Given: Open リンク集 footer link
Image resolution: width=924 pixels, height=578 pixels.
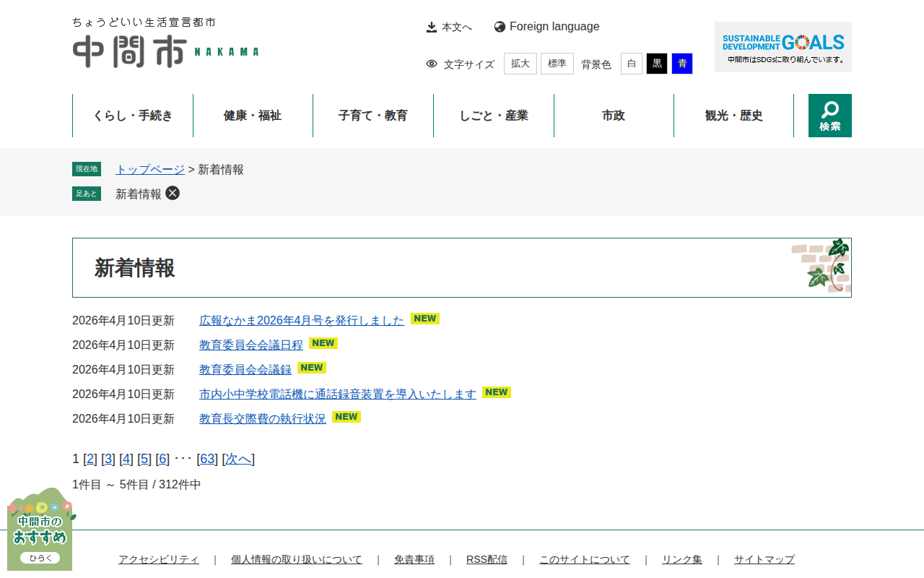Looking at the screenshot, I should [x=682, y=559].
